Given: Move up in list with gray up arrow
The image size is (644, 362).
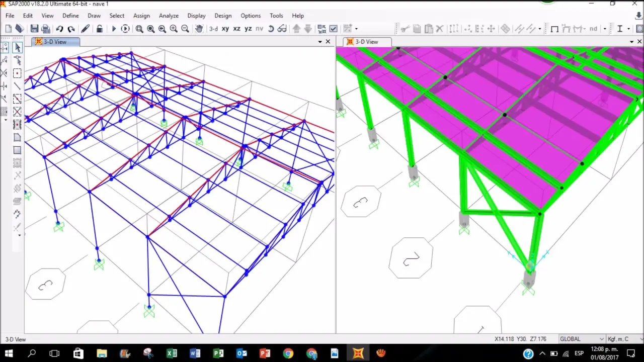Looking at the screenshot, I should pyautogui.click(x=296, y=29).
